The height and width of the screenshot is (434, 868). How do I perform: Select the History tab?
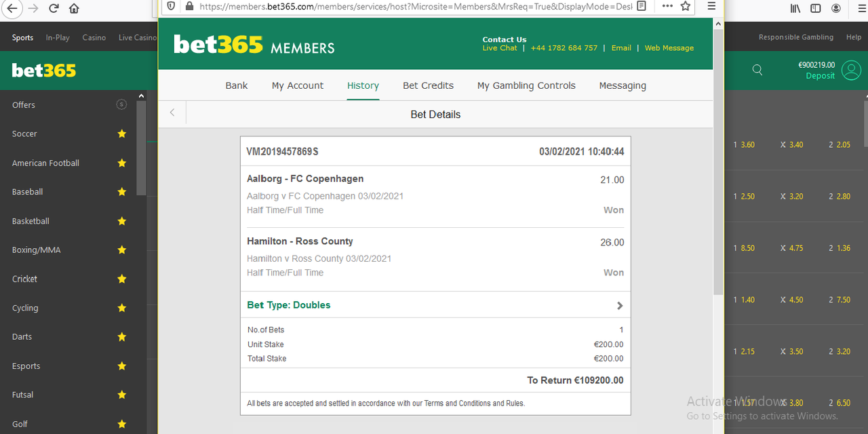pyautogui.click(x=363, y=85)
